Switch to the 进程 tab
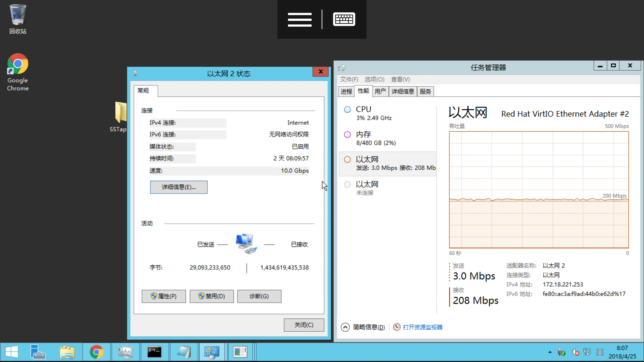Screen dimensions: 644x362 (346, 92)
